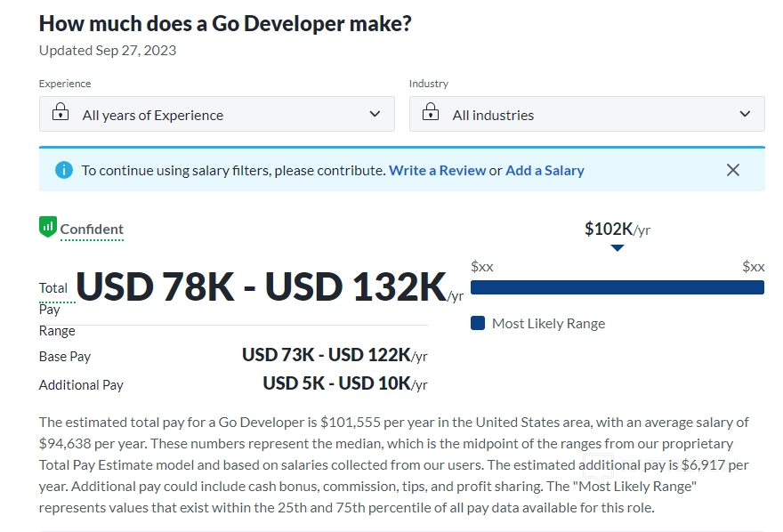Click the lock icon in Industry filter

point(431,113)
